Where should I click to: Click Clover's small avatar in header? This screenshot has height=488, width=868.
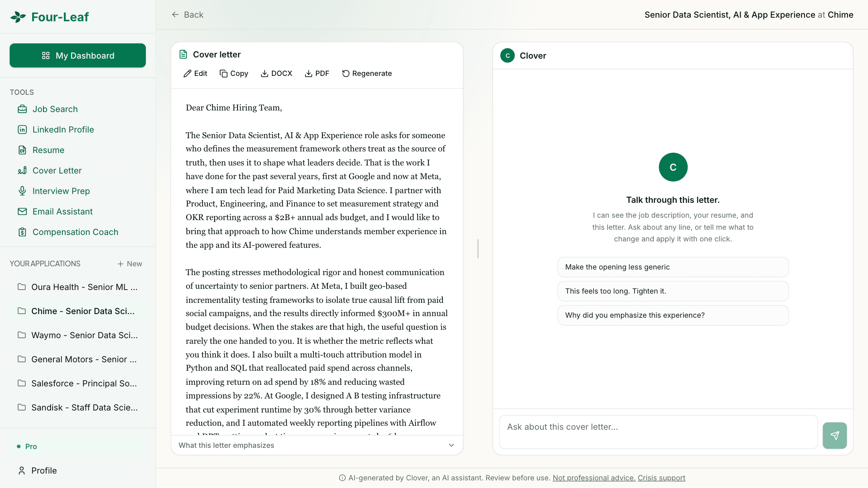(x=508, y=56)
